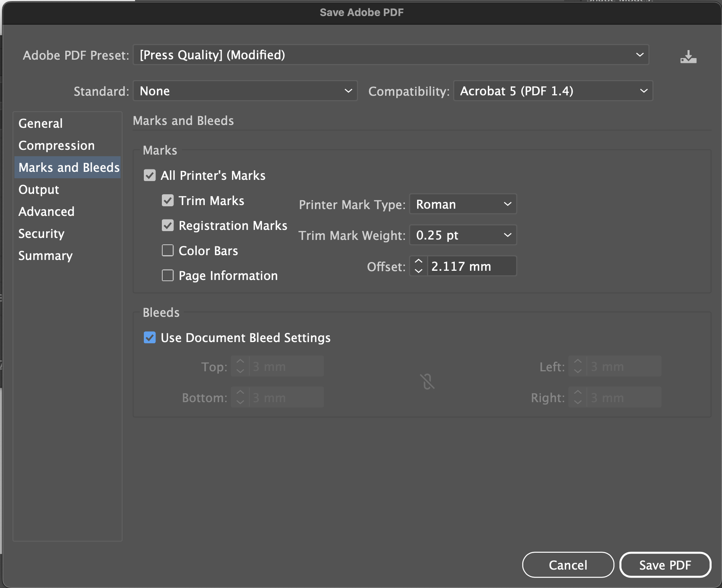Open the Printer Mark Type dropdown
722x588 pixels.
coord(462,204)
